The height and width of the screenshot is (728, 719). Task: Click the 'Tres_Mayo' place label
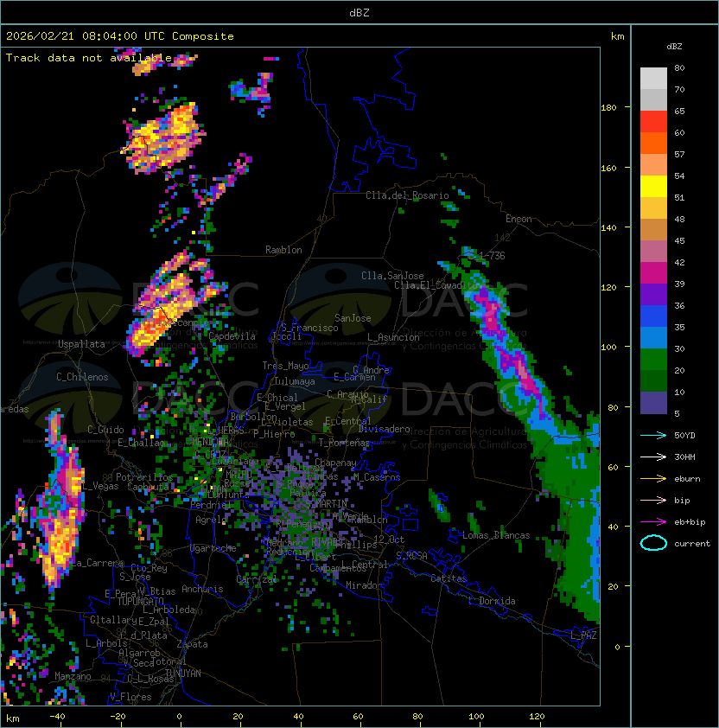[x=285, y=366]
